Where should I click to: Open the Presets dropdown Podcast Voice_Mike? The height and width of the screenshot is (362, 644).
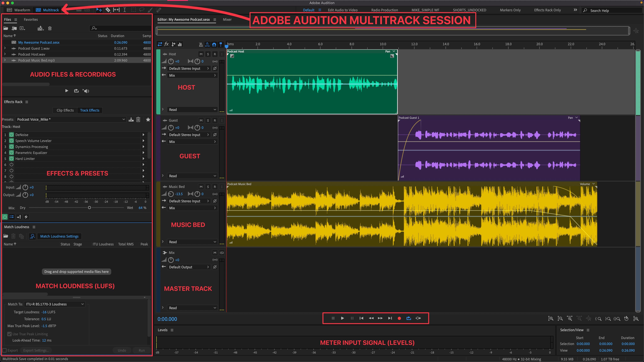pos(71,119)
